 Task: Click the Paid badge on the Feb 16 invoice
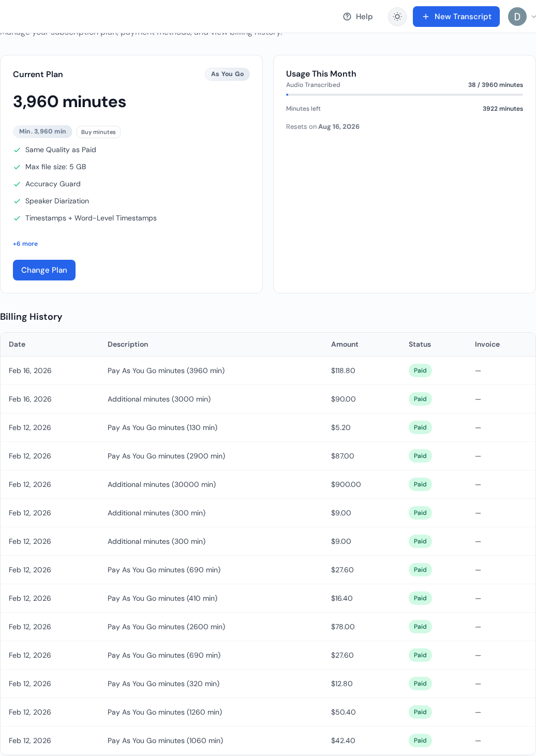tap(420, 370)
